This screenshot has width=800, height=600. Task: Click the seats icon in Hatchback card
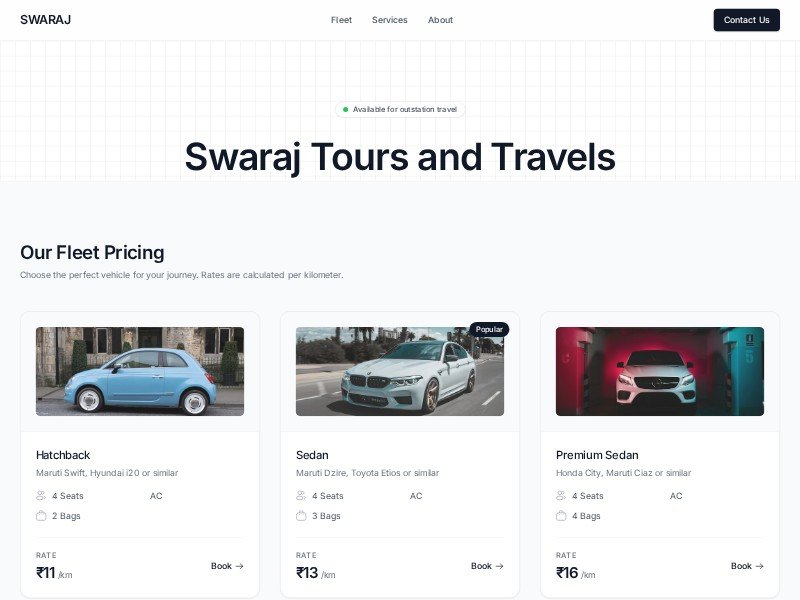(x=41, y=495)
